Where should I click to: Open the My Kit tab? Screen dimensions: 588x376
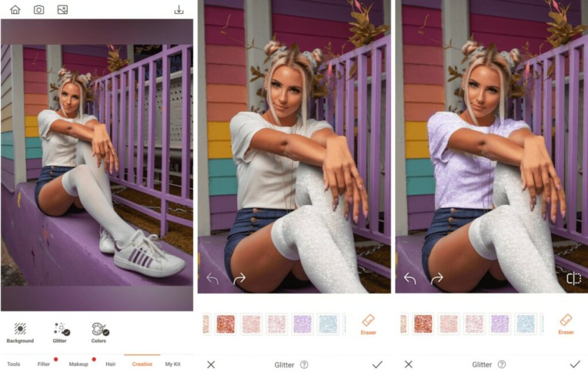(x=173, y=364)
